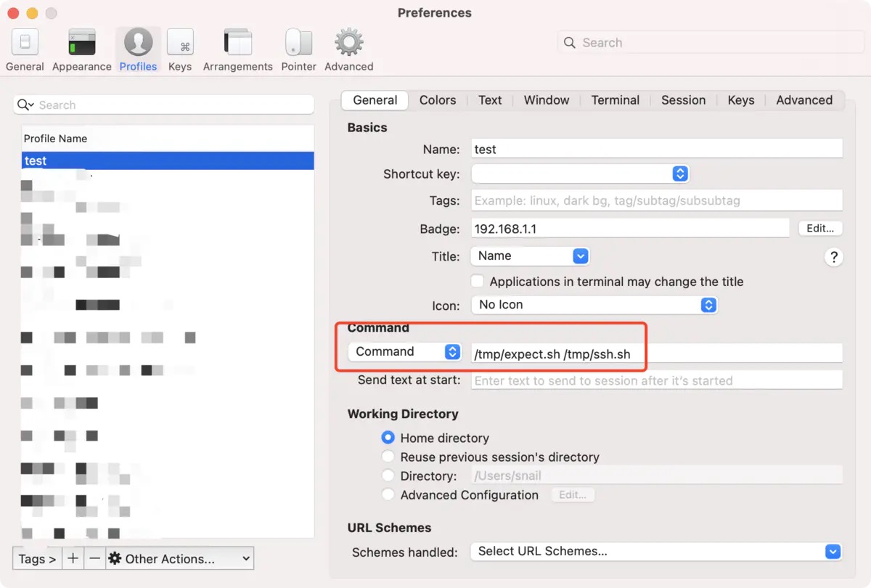Select the Advanced Configuration radio button
Screen dimensions: 871x588
388,495
